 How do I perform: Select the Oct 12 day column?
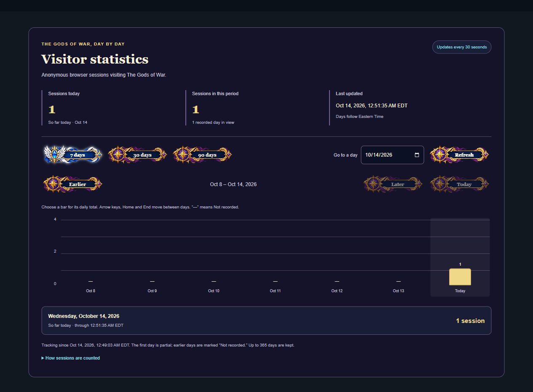click(337, 257)
